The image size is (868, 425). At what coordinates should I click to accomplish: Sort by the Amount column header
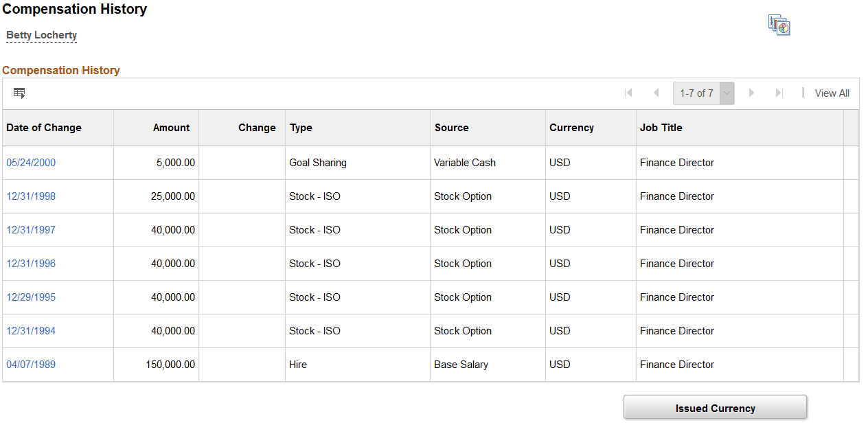(x=171, y=128)
